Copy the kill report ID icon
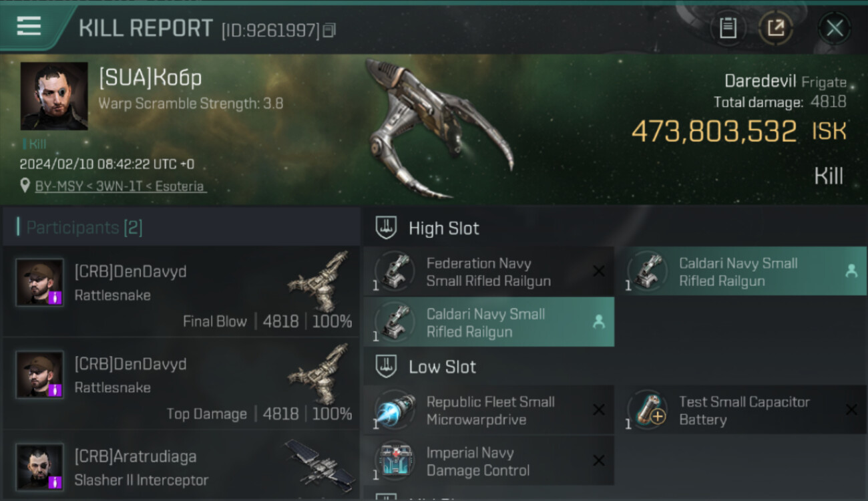The image size is (868, 501). tap(329, 30)
